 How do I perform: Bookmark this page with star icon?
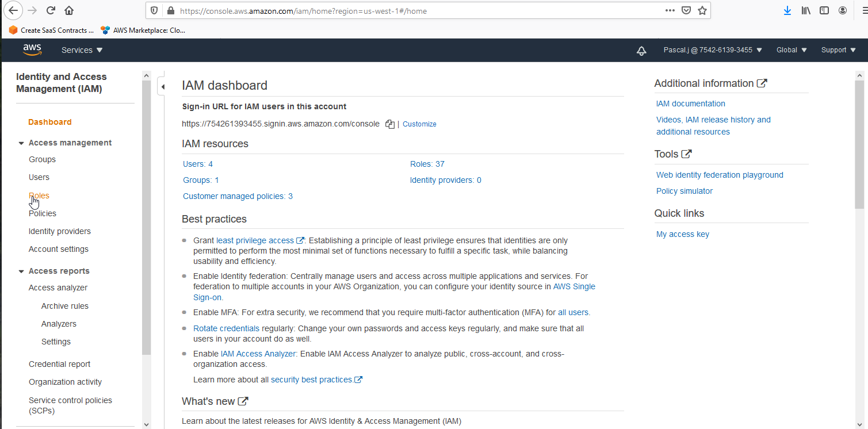point(702,10)
